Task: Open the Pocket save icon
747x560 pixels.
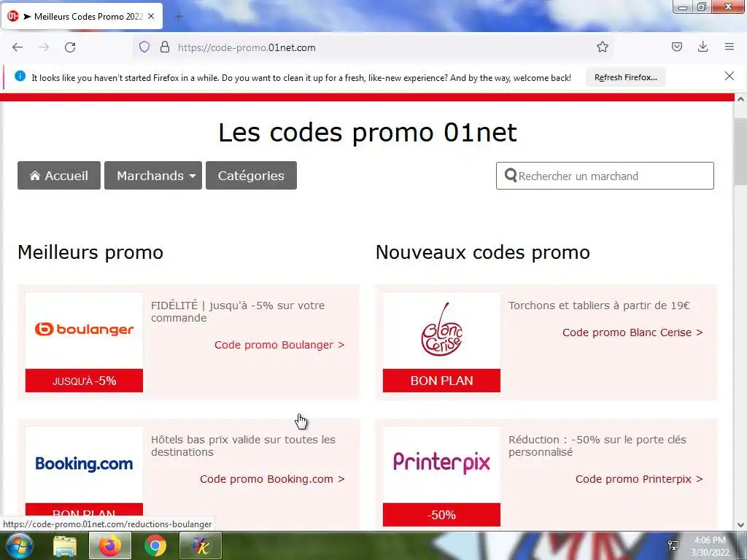Action: (676, 47)
